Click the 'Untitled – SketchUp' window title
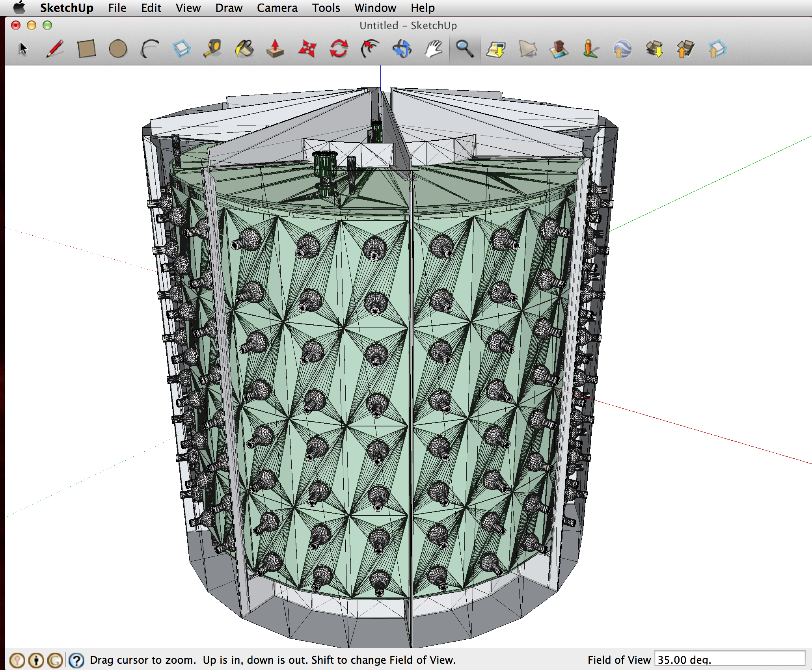The height and width of the screenshot is (670, 812). click(408, 26)
